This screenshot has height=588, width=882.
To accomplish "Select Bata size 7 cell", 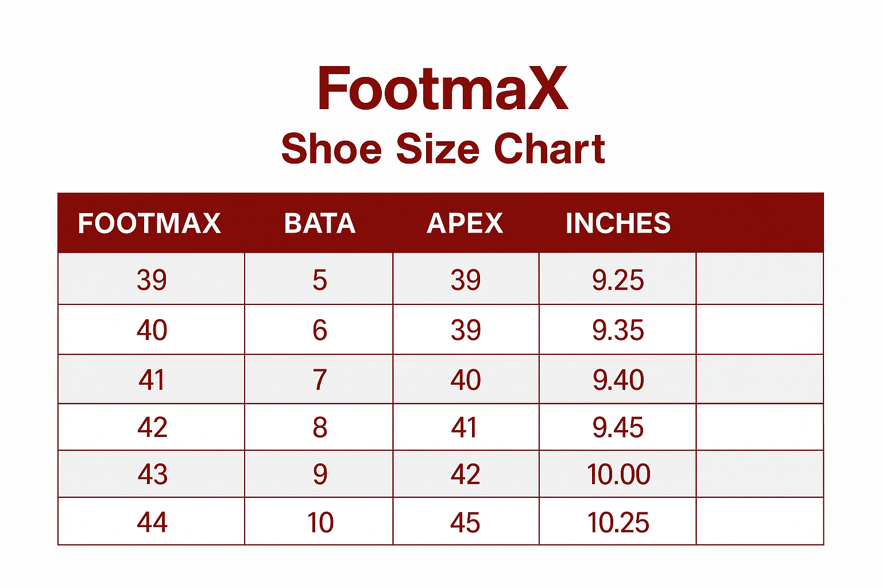I will coord(320,380).
